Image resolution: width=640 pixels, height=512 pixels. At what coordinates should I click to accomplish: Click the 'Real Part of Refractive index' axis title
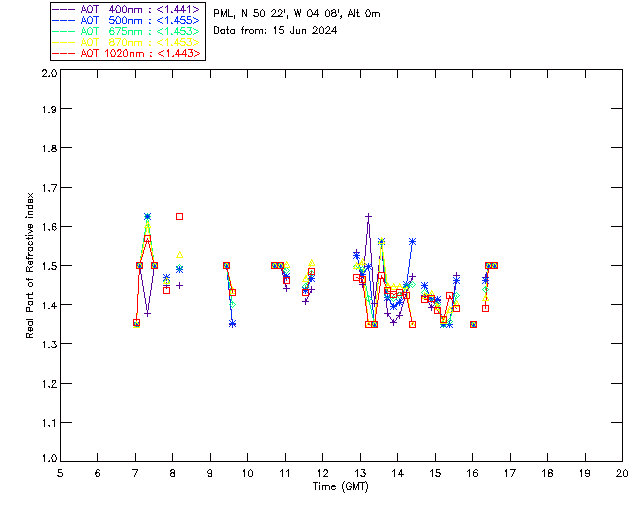(x=30, y=265)
